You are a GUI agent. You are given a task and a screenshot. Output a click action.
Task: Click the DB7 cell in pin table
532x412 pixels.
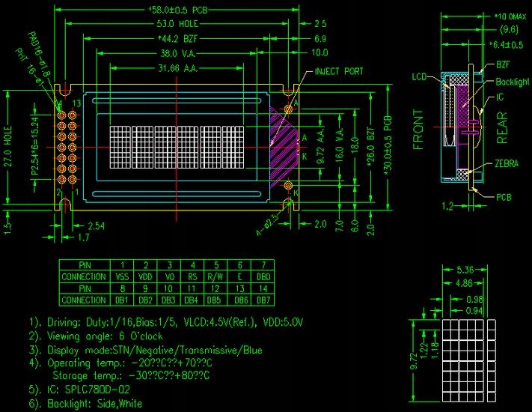point(262,300)
